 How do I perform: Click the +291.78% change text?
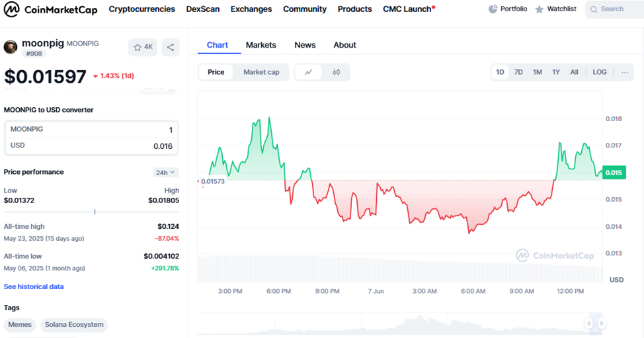[x=165, y=268]
